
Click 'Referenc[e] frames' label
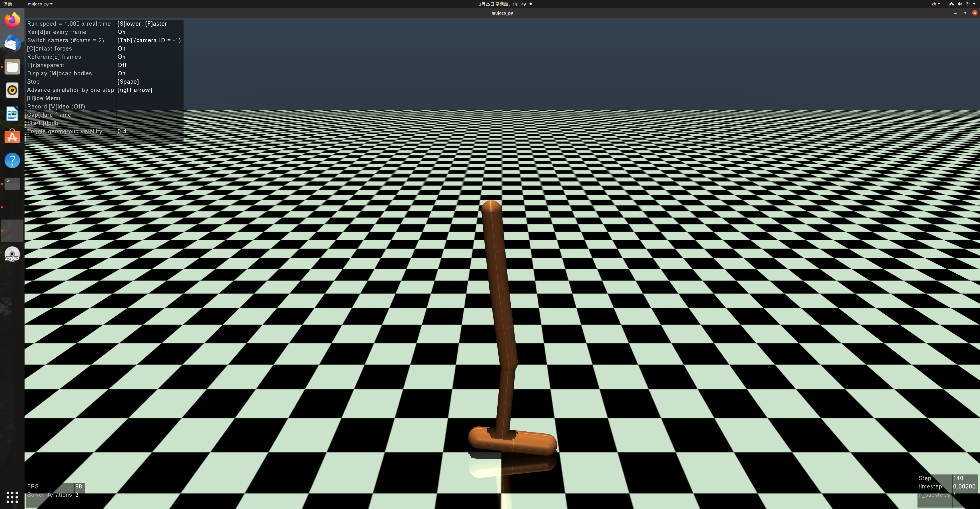click(54, 57)
